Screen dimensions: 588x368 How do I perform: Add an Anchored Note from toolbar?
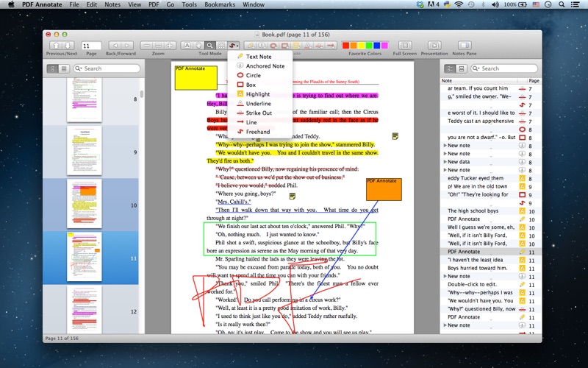click(262, 46)
